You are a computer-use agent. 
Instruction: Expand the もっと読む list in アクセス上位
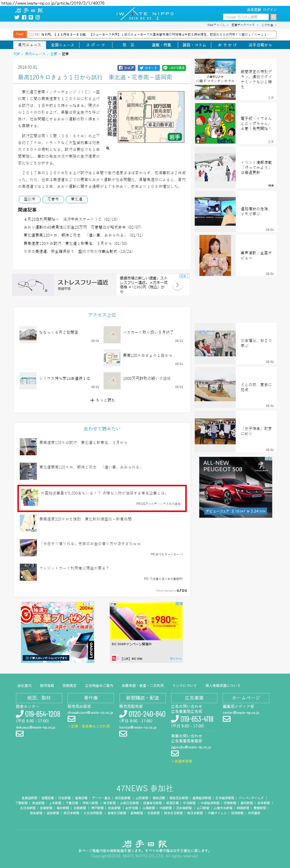pyautogui.click(x=103, y=400)
